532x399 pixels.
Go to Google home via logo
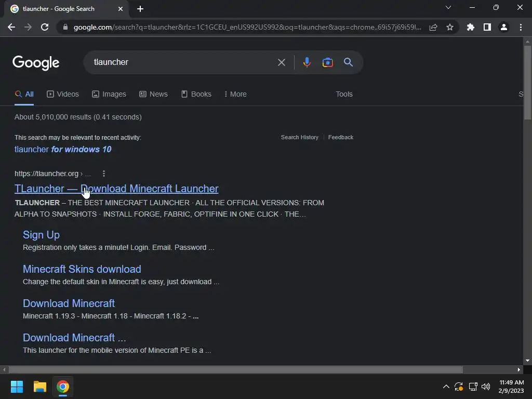(36, 63)
